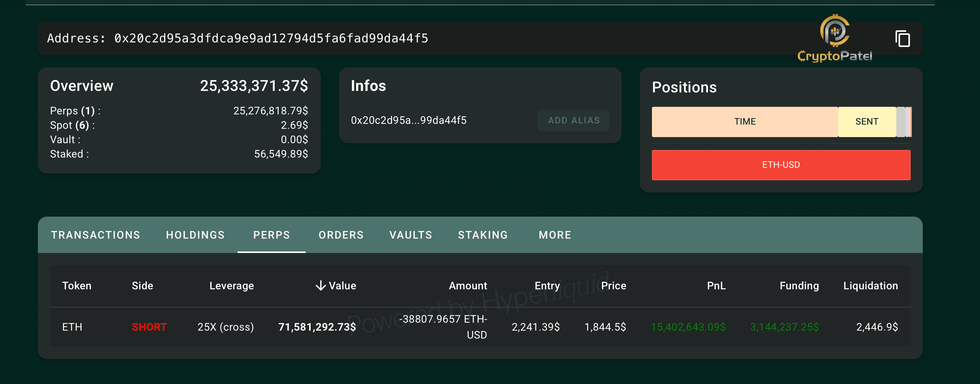The width and height of the screenshot is (980, 384).
Task: Sort by the PnL column header
Action: click(716, 286)
